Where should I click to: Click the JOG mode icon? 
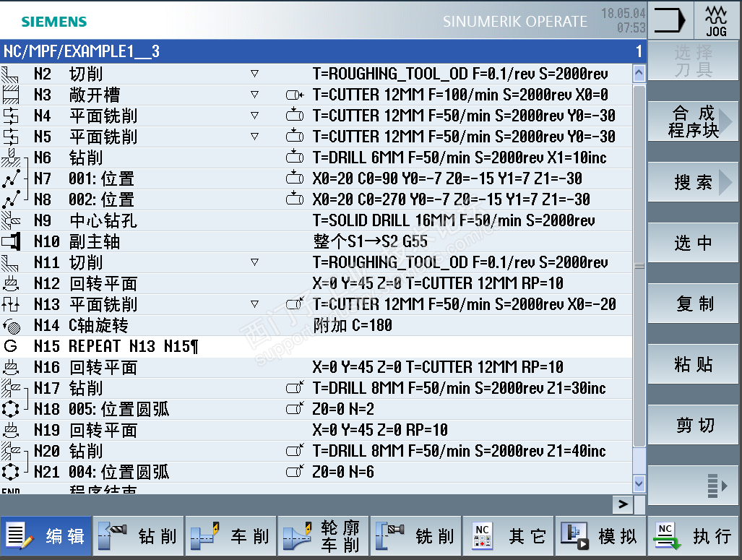click(x=716, y=21)
